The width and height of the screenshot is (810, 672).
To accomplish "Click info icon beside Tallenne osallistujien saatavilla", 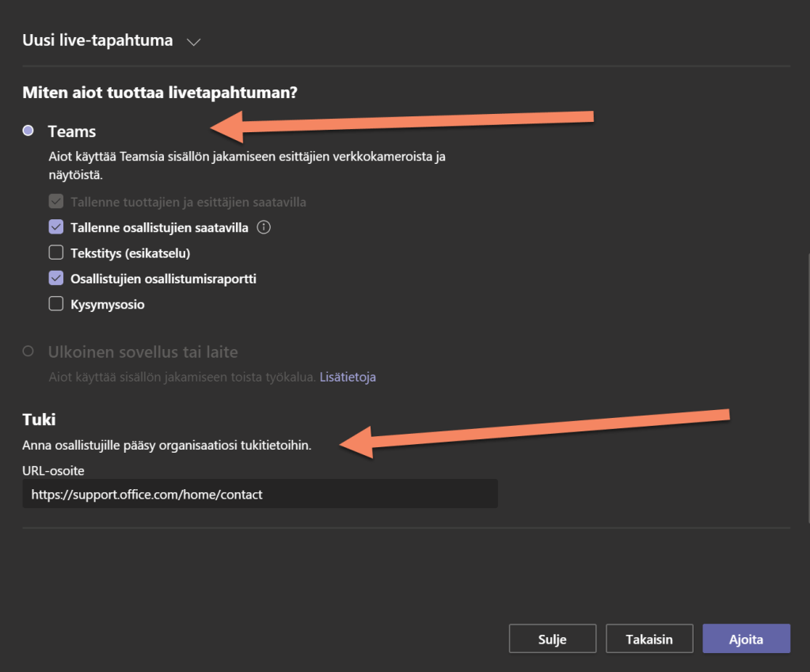I will click(x=264, y=227).
